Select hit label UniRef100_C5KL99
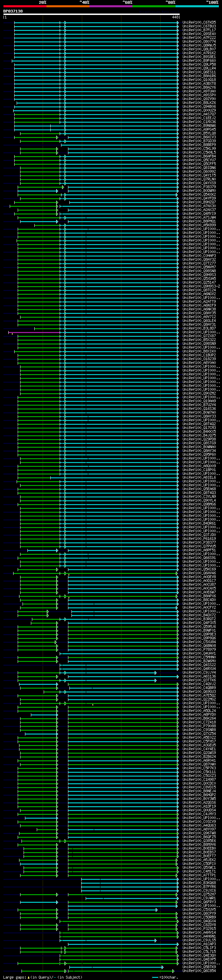Screen dimensions: 222x980 (x=199, y=149)
